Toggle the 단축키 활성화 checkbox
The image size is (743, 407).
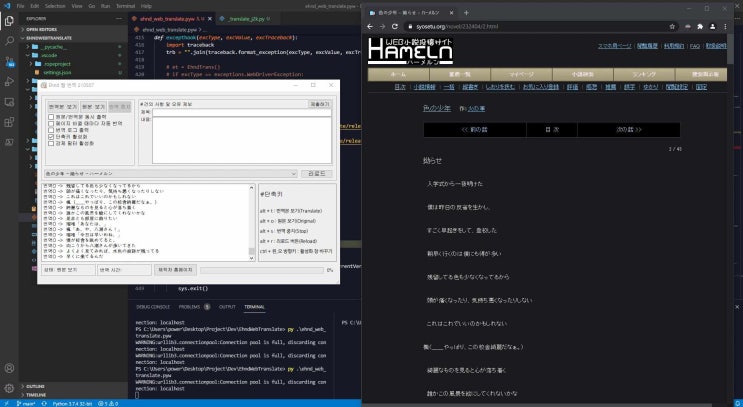pos(52,137)
